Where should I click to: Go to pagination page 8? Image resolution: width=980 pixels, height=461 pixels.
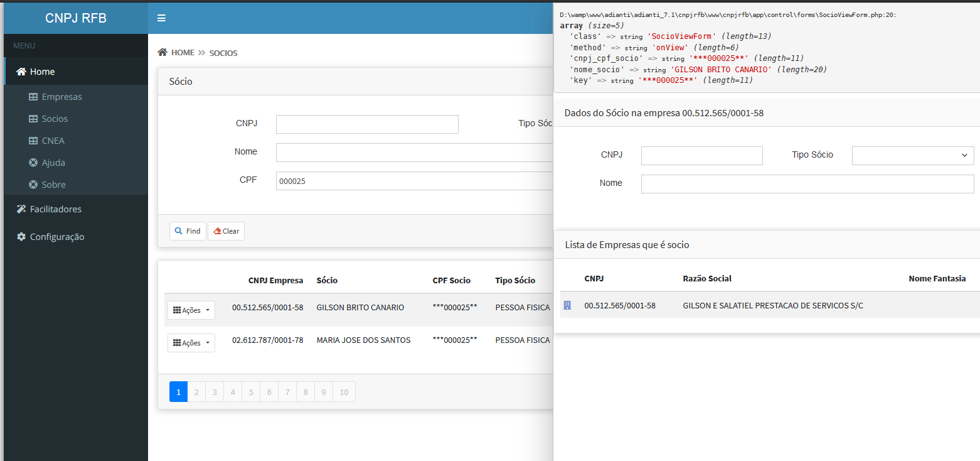(306, 392)
